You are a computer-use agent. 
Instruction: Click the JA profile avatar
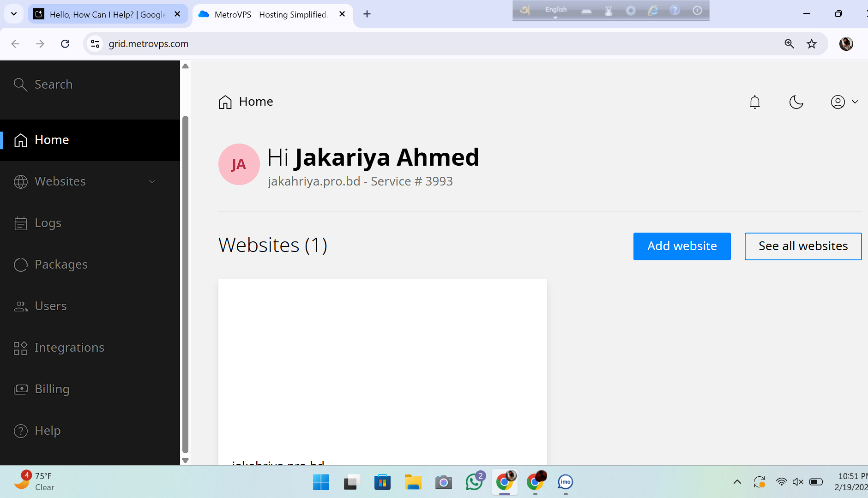click(x=239, y=164)
